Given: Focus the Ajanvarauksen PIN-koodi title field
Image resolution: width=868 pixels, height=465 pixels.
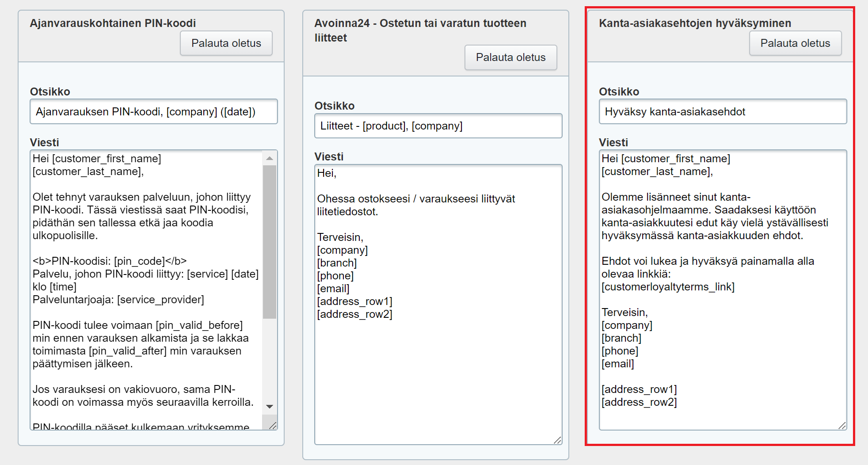Looking at the screenshot, I should tap(153, 112).
